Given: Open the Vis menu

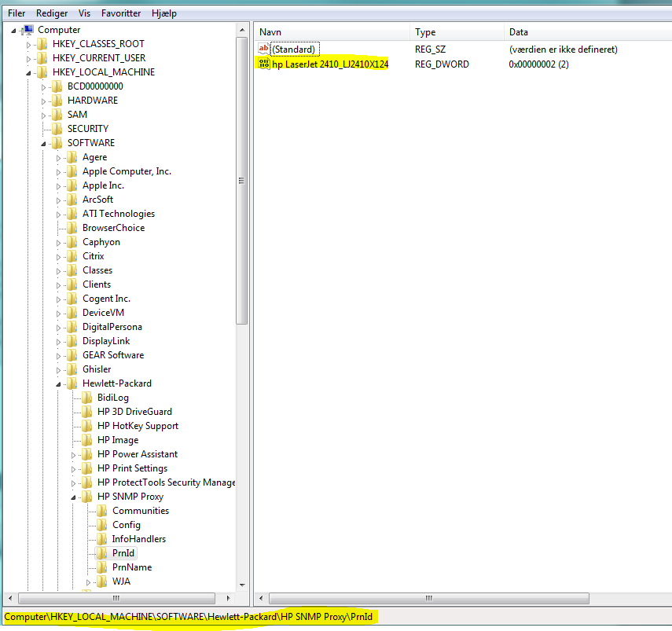Looking at the screenshot, I should [x=84, y=13].
